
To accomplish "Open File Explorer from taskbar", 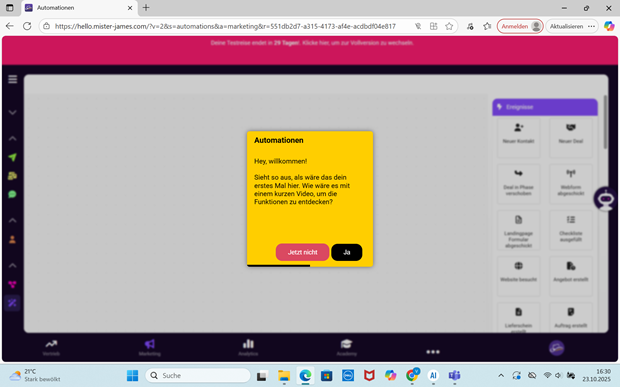I will click(x=284, y=376).
